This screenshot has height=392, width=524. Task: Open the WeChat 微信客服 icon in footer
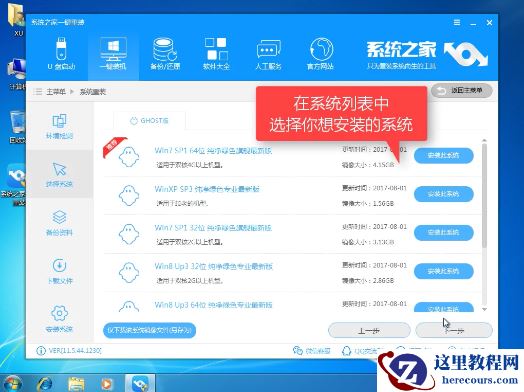[297, 351]
